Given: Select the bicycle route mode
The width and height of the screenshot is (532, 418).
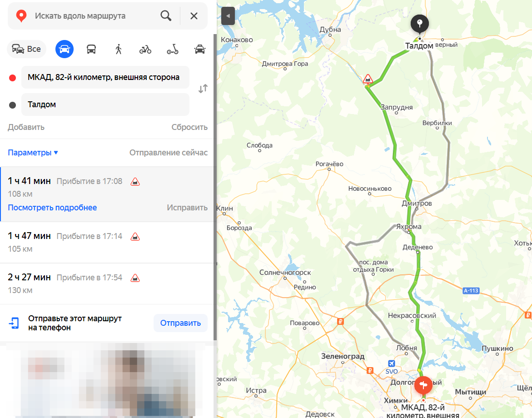Looking at the screenshot, I should (145, 50).
